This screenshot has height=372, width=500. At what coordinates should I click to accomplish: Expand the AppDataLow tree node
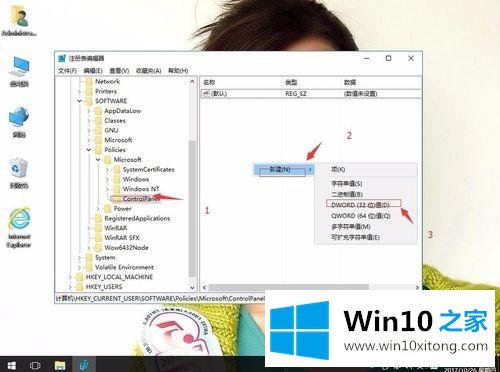coord(89,111)
